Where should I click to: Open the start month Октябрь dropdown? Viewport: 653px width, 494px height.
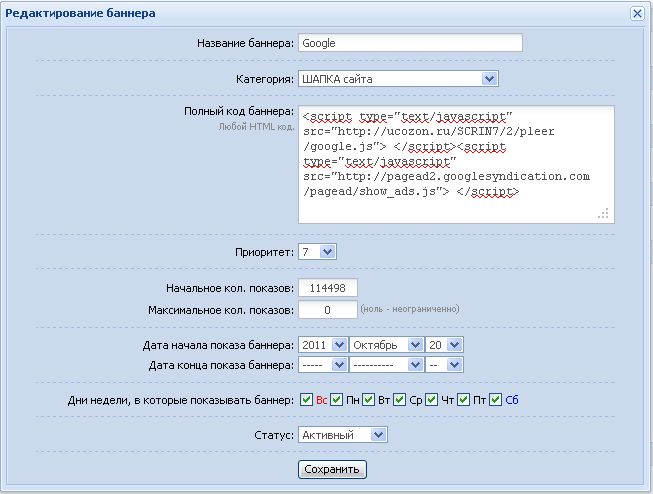tap(386, 345)
